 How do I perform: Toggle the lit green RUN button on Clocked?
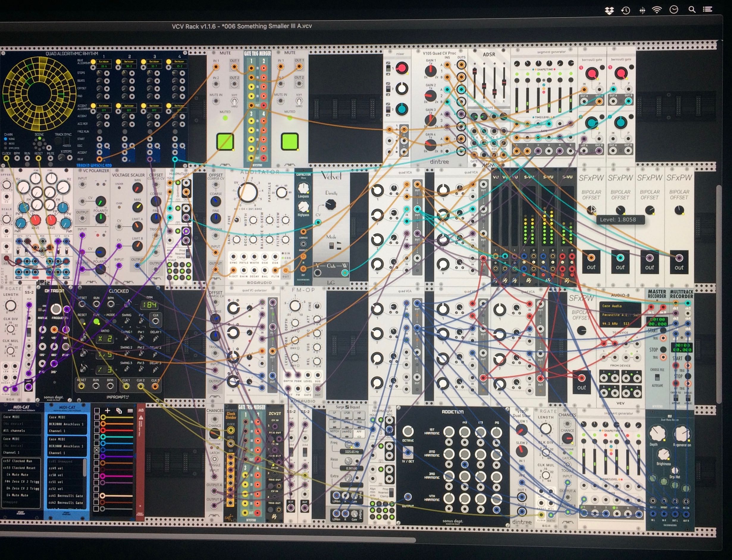pyautogui.click(x=96, y=322)
